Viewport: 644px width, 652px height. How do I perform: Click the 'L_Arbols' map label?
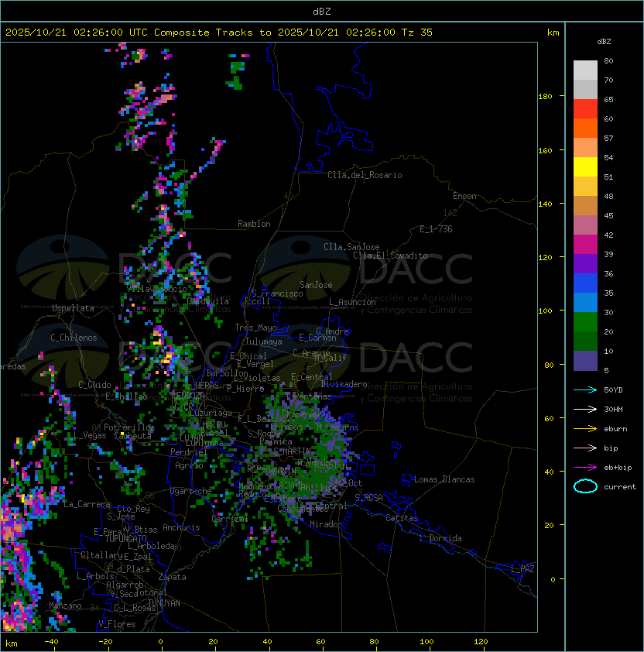(96, 576)
